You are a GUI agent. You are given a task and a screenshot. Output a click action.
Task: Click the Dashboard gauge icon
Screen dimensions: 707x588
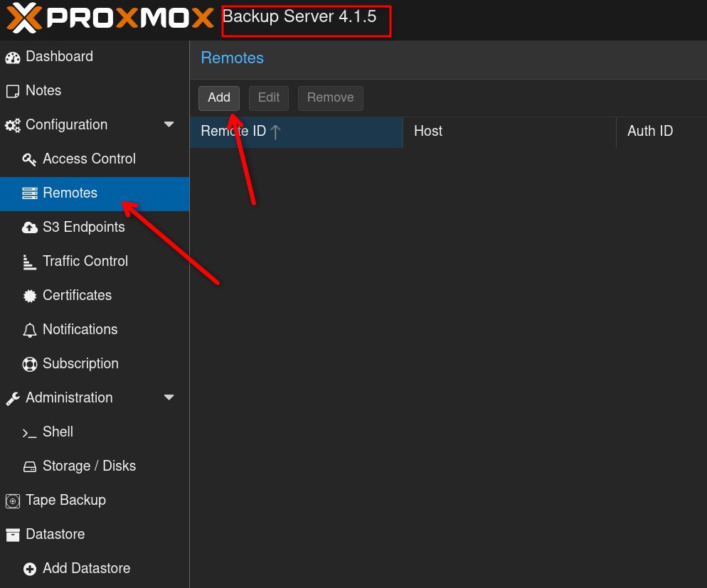click(x=13, y=57)
